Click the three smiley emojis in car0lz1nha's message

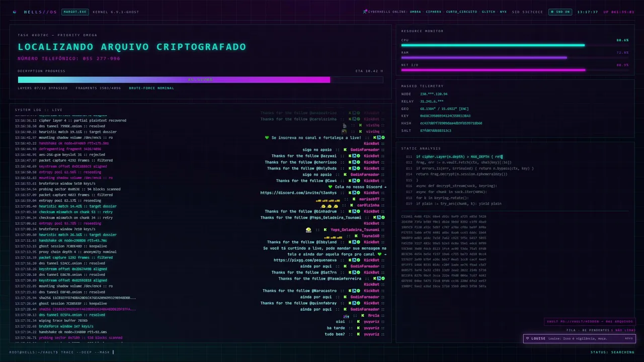[329, 205]
